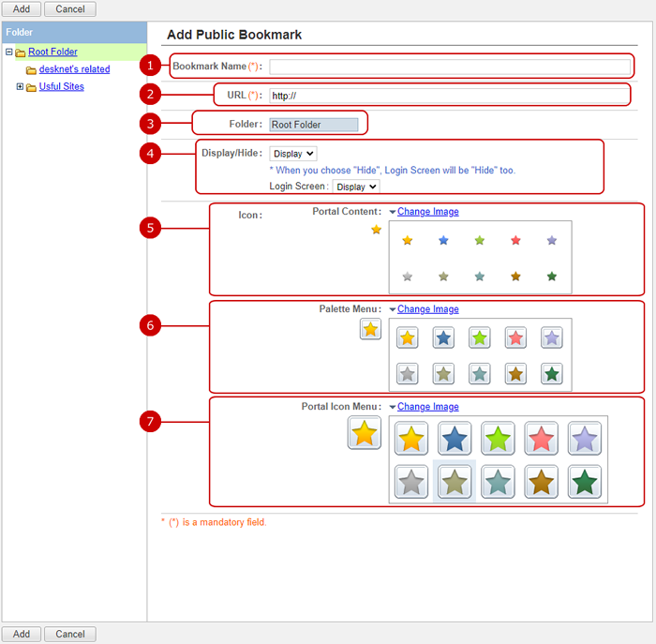Focus the URL input field

click(x=449, y=96)
